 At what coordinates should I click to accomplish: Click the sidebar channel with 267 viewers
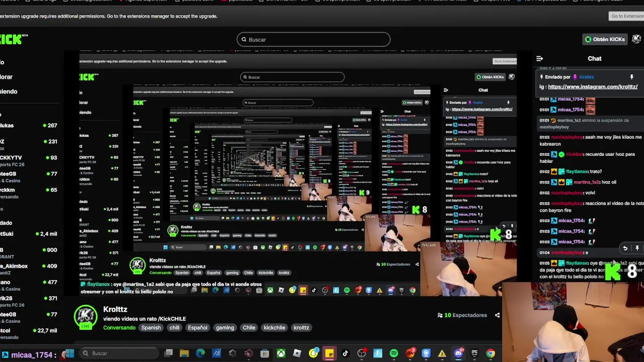click(29, 125)
